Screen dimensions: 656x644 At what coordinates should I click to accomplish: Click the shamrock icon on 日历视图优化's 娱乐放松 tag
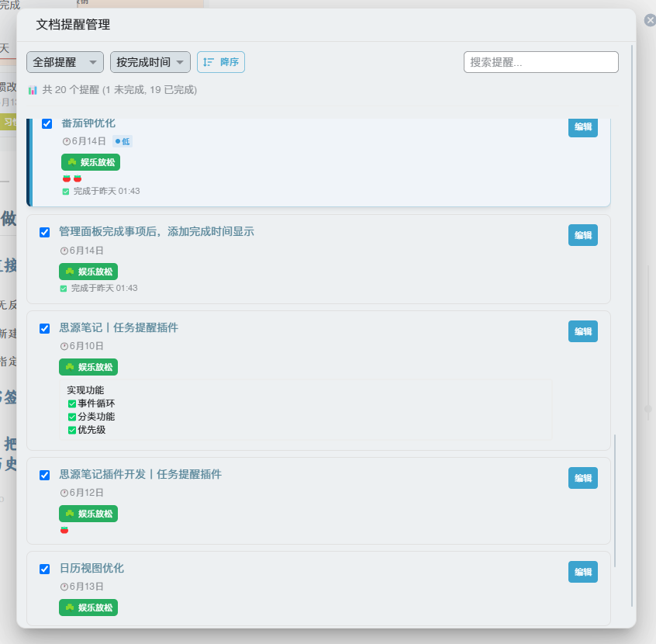click(71, 608)
